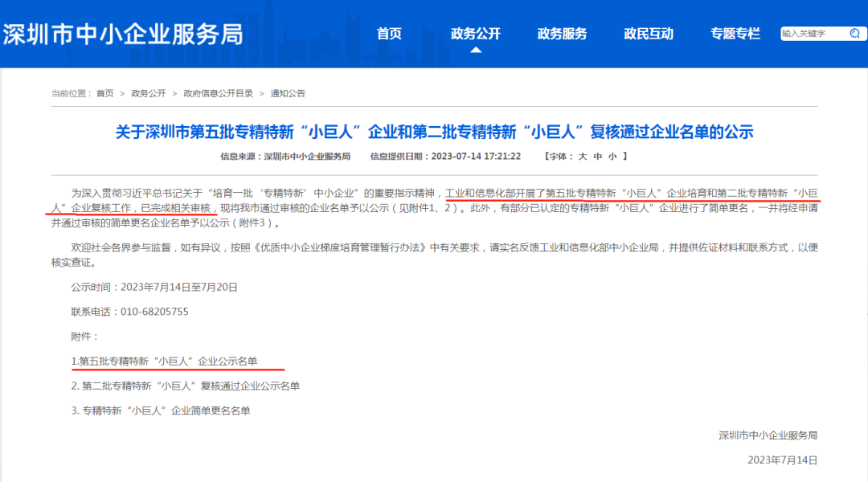Open the 政务公开 navigation menu

(x=476, y=33)
